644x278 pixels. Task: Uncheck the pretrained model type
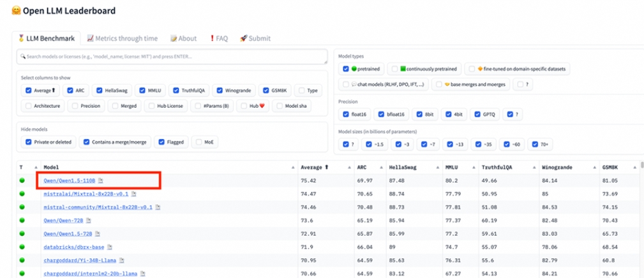click(346, 69)
